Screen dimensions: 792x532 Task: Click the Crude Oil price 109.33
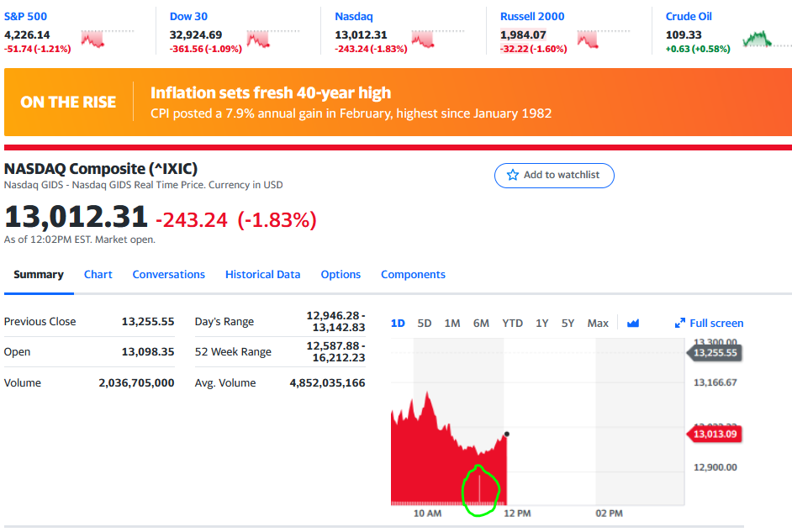point(684,34)
